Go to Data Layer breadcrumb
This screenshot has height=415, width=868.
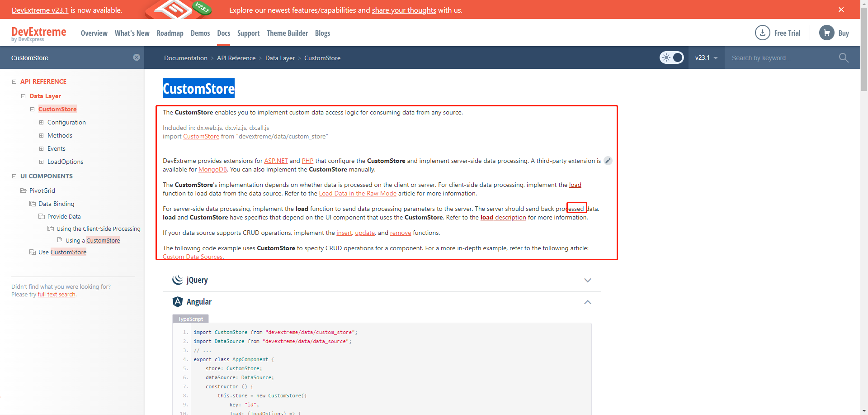click(x=280, y=58)
